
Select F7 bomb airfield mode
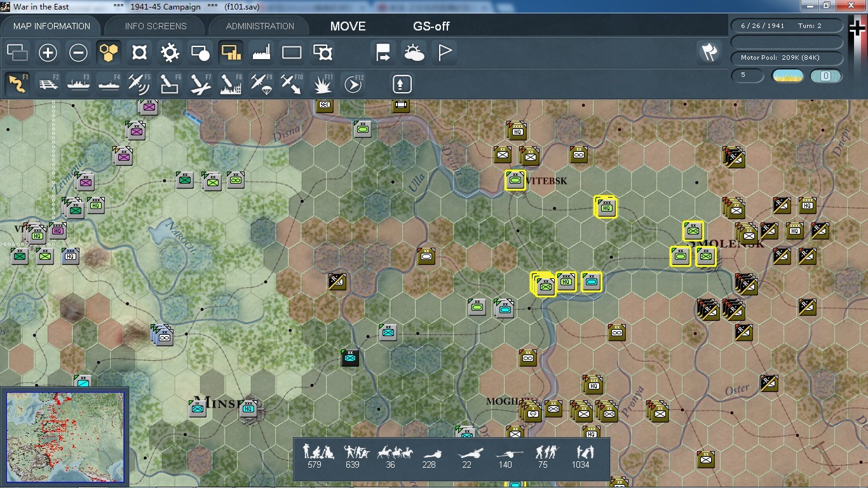click(x=200, y=84)
